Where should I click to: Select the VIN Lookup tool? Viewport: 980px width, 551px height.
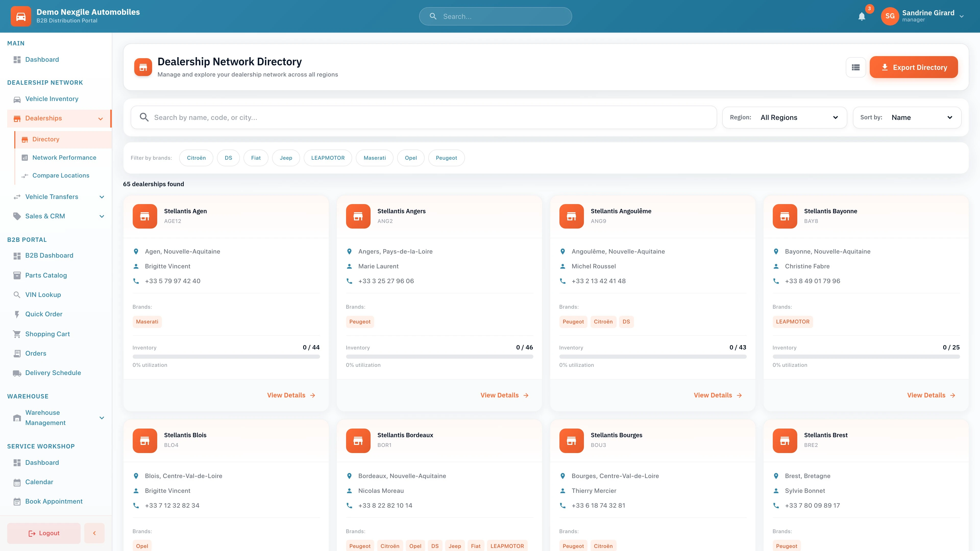point(43,295)
